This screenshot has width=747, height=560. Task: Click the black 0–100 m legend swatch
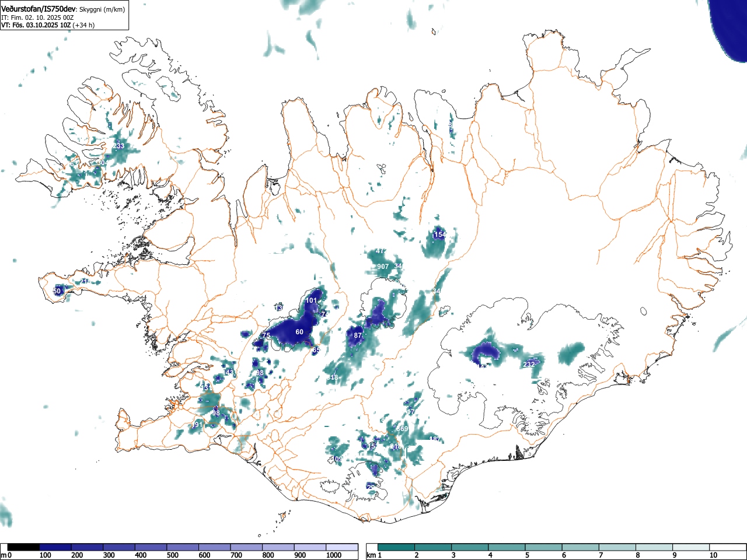[x=24, y=547]
